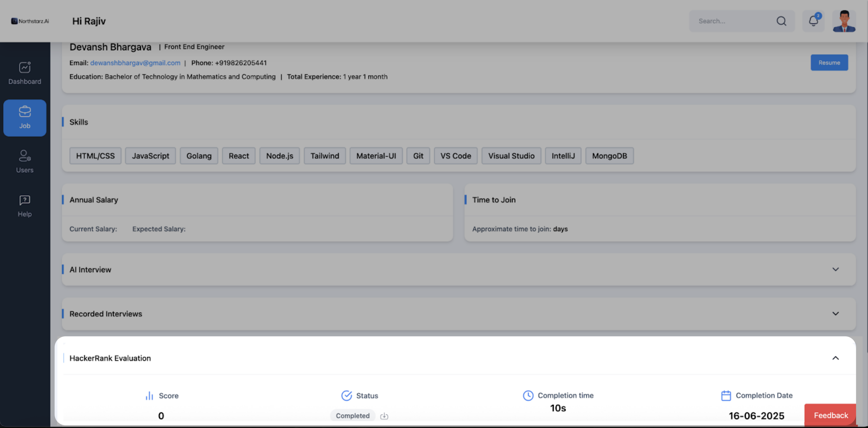868x428 pixels.
Task: Download HackerRank report icon beside Completed
Action: [x=384, y=416]
